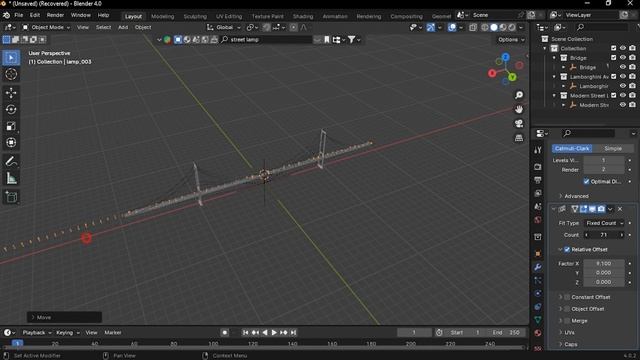Jump to the timeline start frame

(x=245, y=333)
